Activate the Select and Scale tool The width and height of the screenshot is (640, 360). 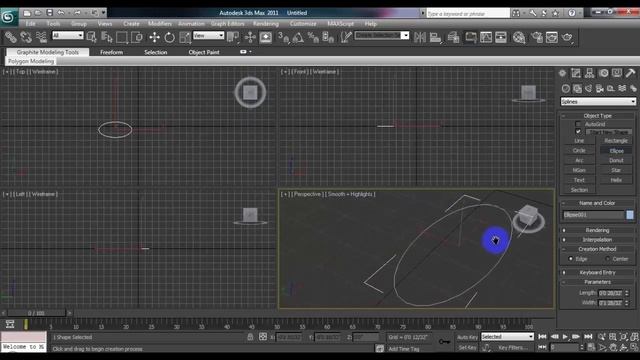pyautogui.click(x=185, y=38)
